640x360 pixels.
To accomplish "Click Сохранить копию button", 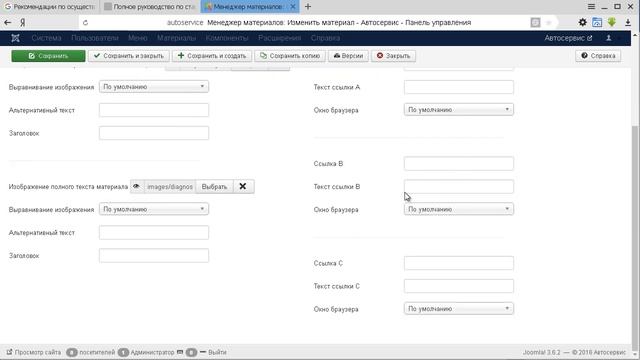I will tap(290, 56).
